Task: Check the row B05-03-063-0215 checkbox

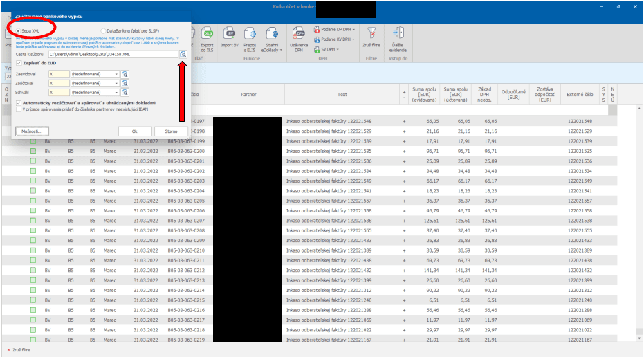Action: coord(33,300)
